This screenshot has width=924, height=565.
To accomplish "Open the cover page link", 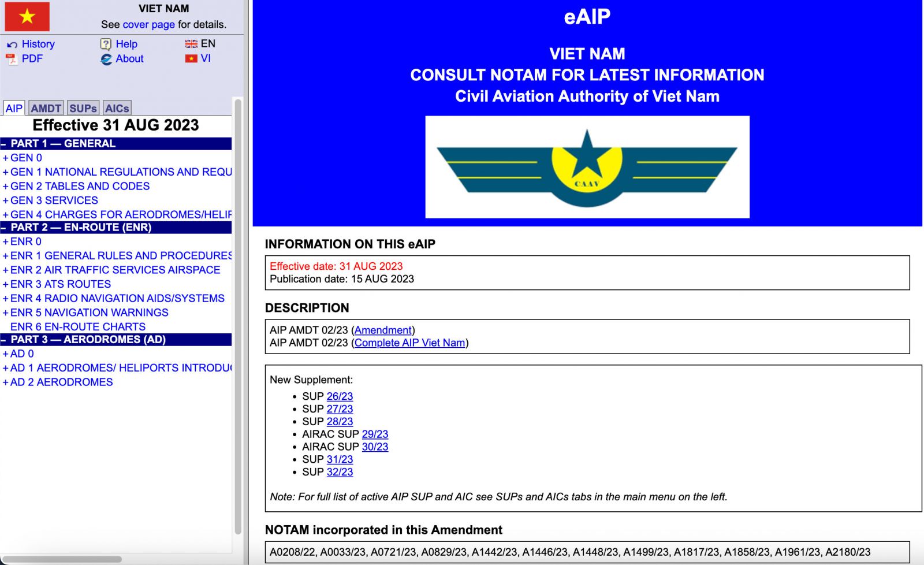I will click(149, 24).
